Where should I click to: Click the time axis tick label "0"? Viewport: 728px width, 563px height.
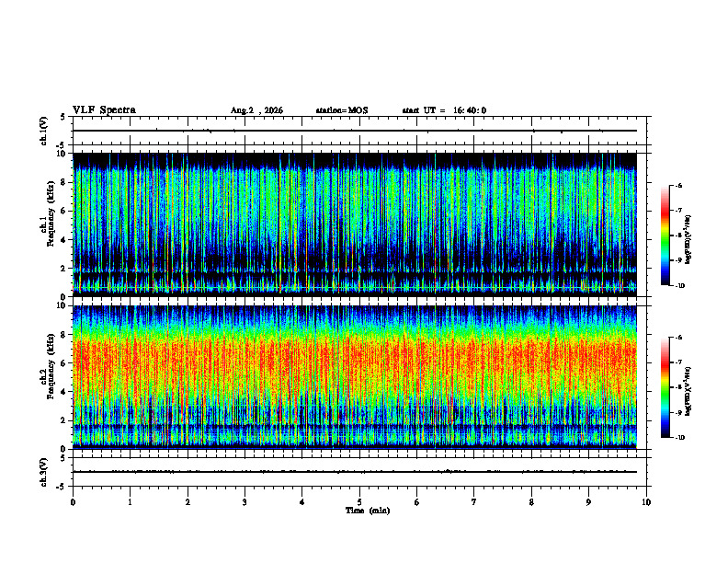[73, 502]
